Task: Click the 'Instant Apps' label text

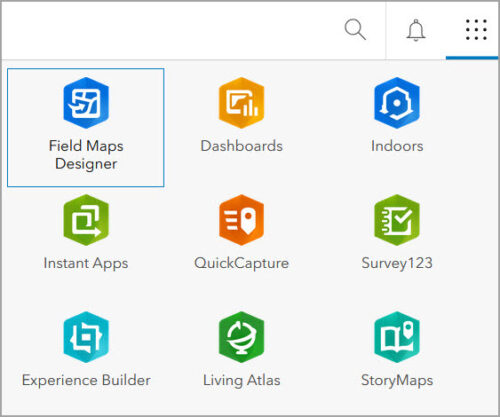Action: (86, 264)
